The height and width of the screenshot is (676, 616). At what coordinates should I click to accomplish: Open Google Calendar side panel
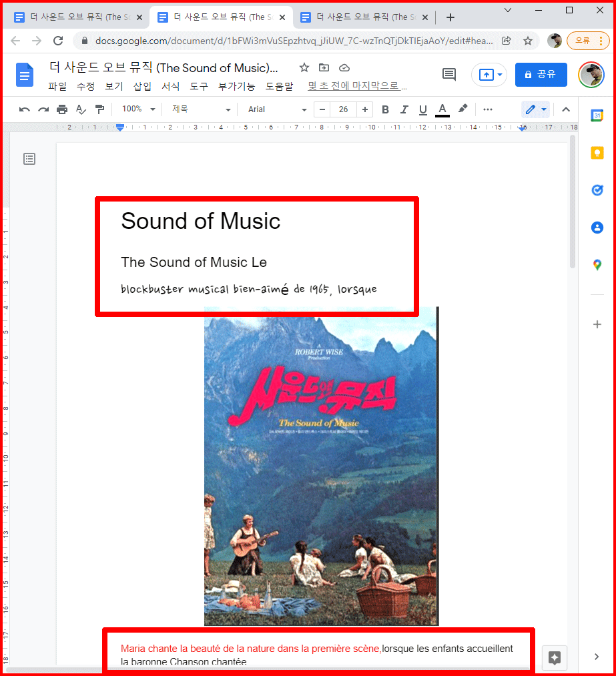(x=597, y=115)
